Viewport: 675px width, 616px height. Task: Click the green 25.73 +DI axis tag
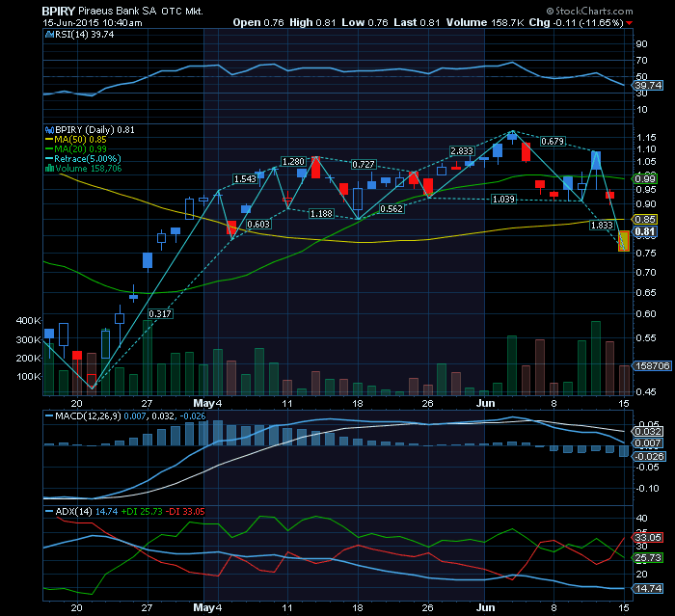647,558
